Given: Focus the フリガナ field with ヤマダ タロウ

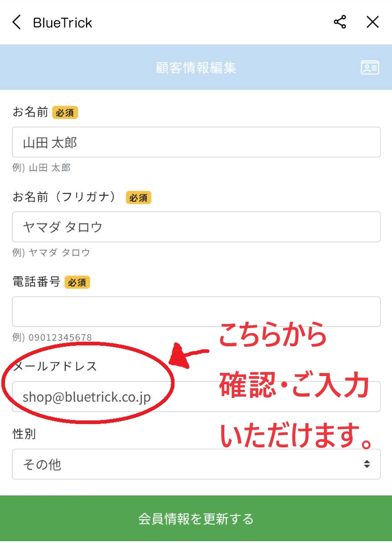Looking at the screenshot, I should [196, 227].
